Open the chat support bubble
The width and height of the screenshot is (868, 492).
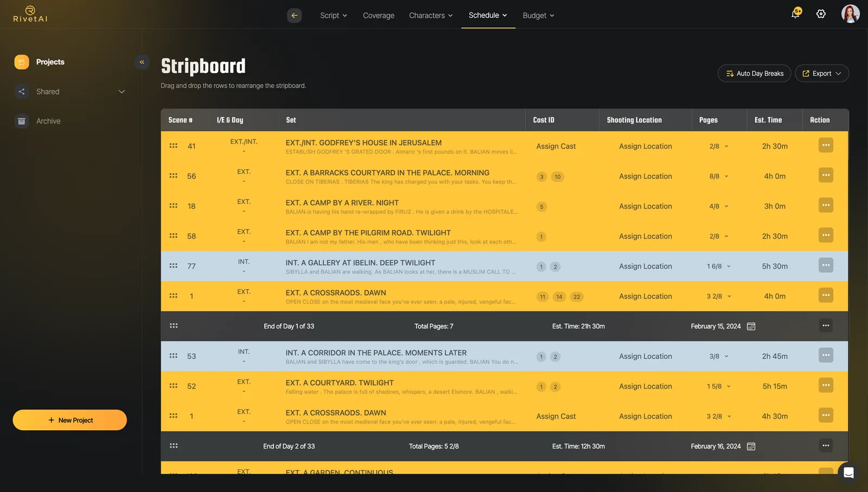[848, 472]
